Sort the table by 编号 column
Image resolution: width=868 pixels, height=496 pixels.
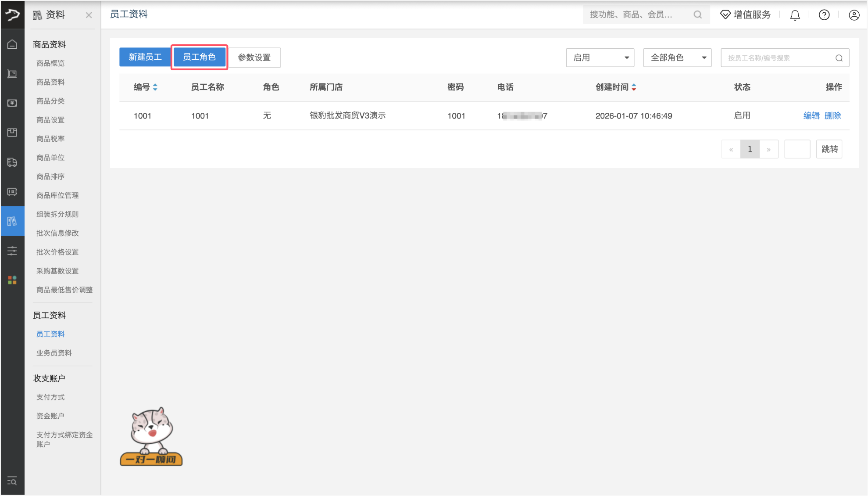[x=156, y=87]
